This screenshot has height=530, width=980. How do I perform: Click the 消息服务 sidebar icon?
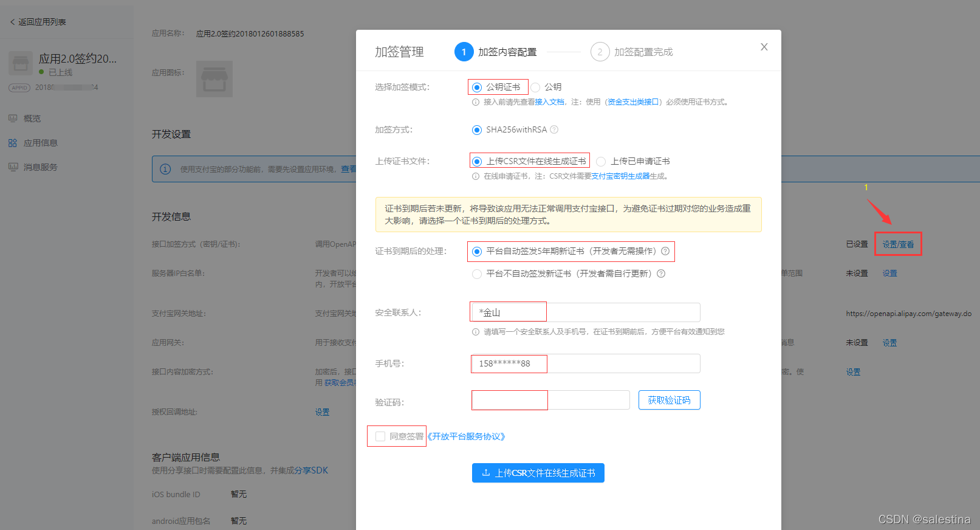13,167
